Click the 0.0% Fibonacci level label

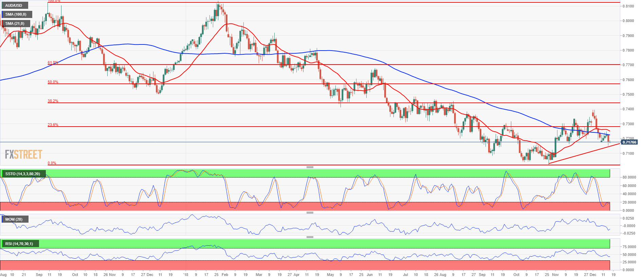52,163
